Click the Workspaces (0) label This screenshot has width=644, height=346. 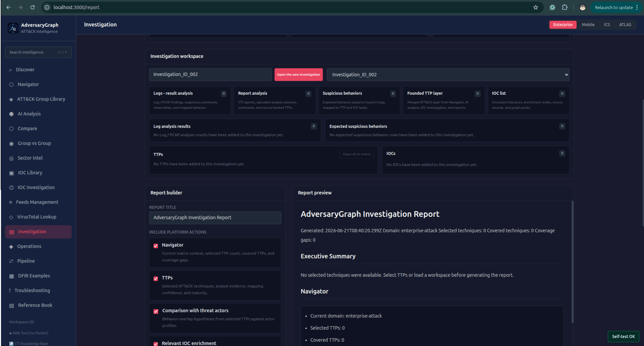[21, 322]
